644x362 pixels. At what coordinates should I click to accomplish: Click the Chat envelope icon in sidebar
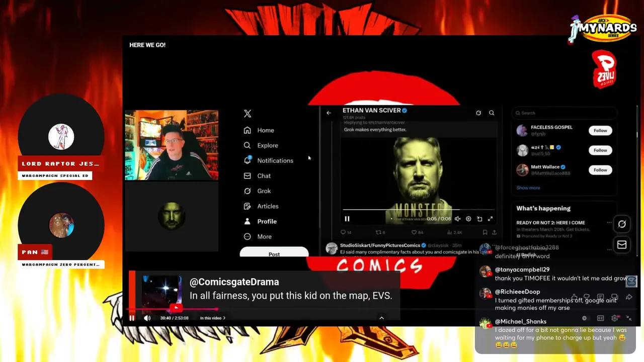coord(247,176)
